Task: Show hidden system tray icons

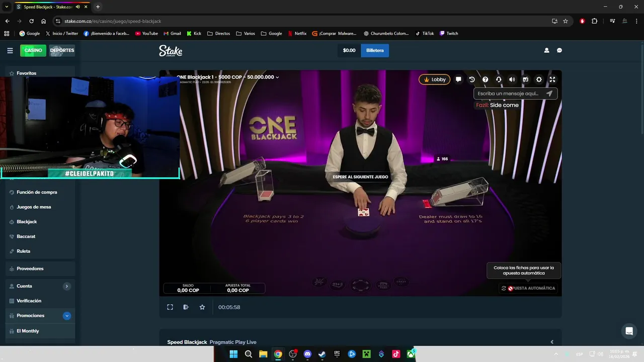Action: coord(556,354)
